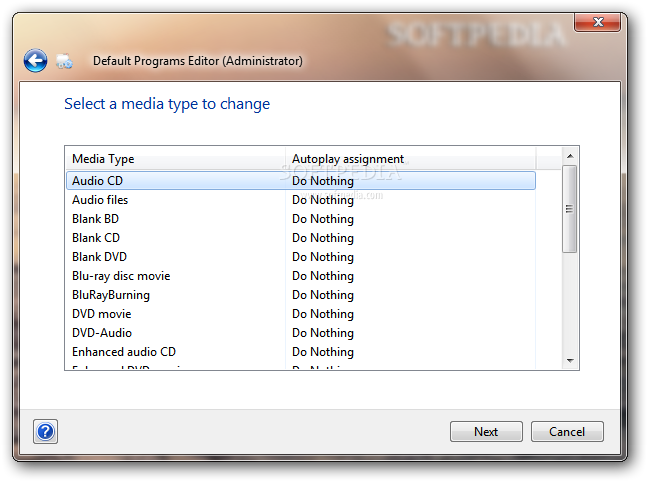The width and height of the screenshot is (648, 482).
Task: Select the Enhanced audio CD row
Action: click(301, 352)
